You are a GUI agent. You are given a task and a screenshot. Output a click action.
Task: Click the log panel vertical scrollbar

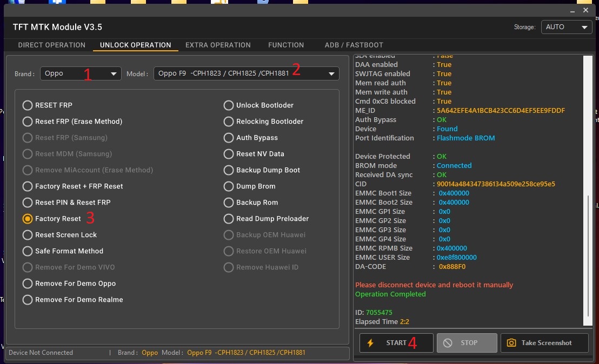(588, 255)
